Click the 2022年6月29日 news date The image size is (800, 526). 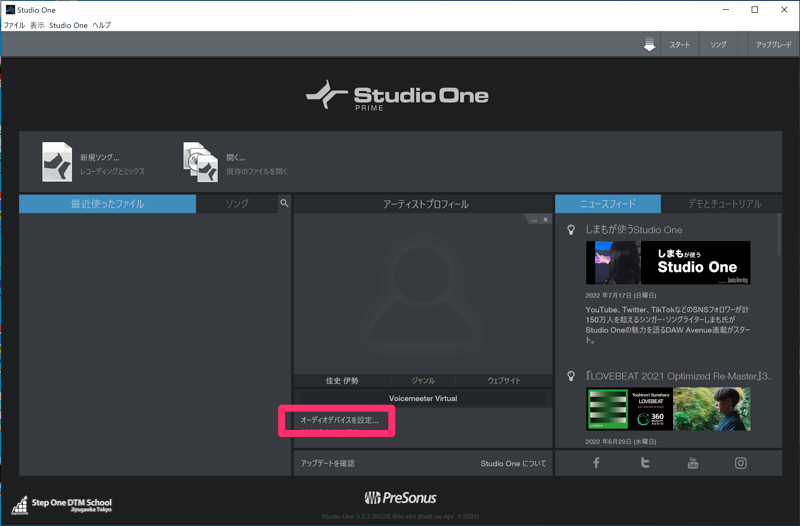coord(621,442)
